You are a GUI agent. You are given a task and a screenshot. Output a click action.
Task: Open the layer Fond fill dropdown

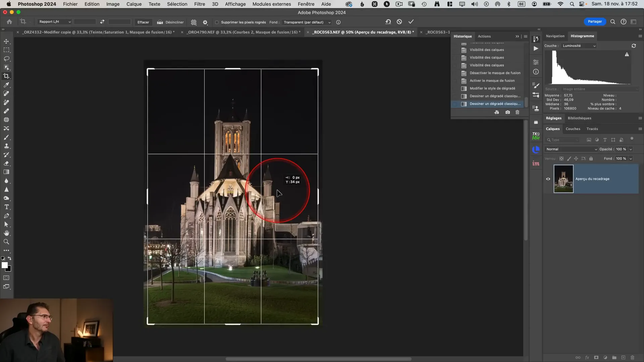click(x=631, y=159)
